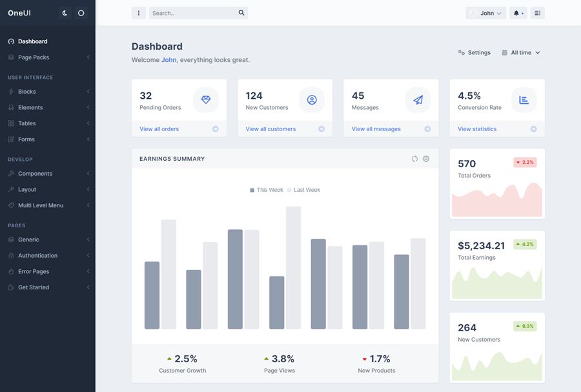
Task: Toggle Last Week legend in chart
Action: pos(303,190)
